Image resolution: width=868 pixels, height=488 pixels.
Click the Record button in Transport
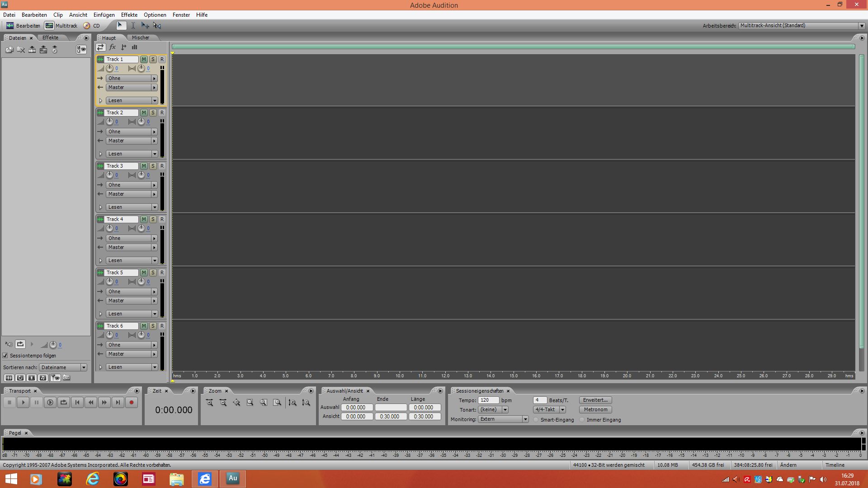pyautogui.click(x=132, y=402)
